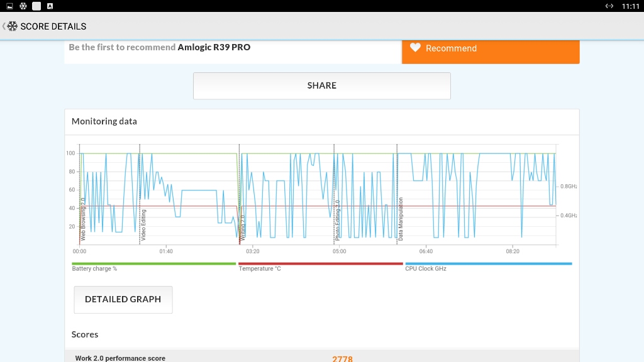Select the Temperature °C legend bar

coord(320,263)
